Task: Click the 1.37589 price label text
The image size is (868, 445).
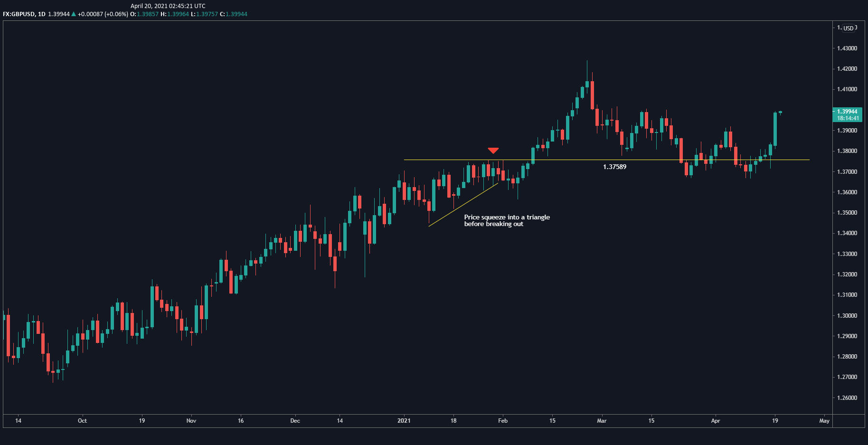Action: [614, 167]
